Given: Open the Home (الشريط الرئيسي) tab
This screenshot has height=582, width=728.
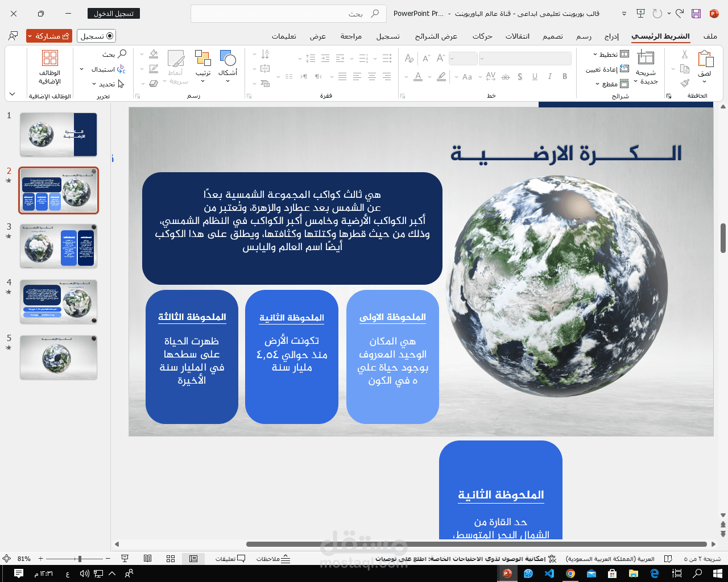Looking at the screenshot, I should tap(660, 36).
